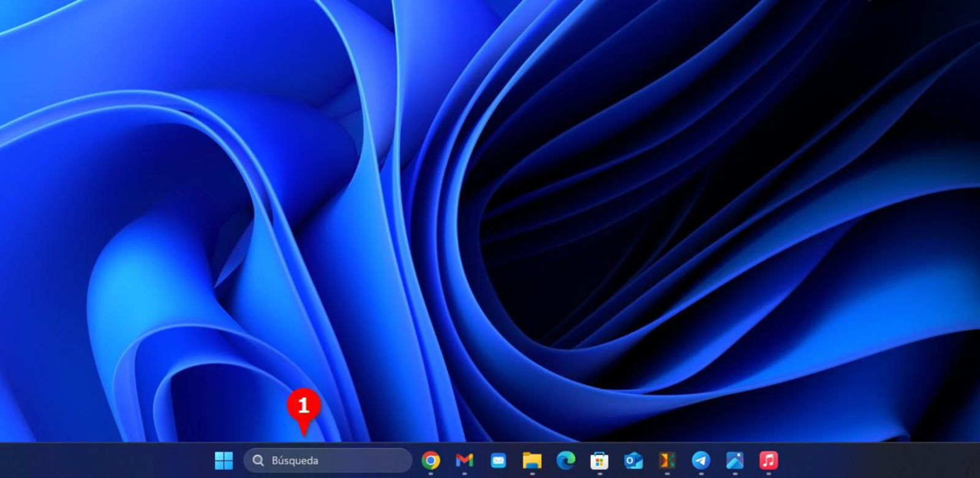This screenshot has width=980, height=478.
Task: Open the Photos app icon
Action: (x=734, y=460)
